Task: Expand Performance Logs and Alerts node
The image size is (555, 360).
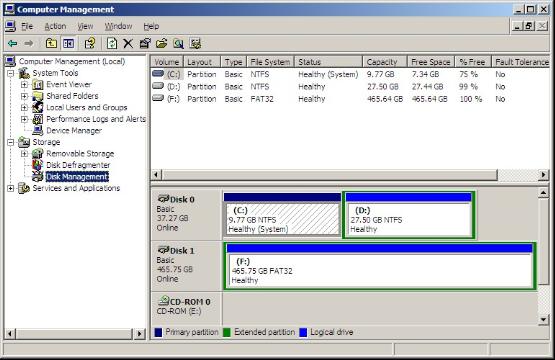Action: pos(24,119)
